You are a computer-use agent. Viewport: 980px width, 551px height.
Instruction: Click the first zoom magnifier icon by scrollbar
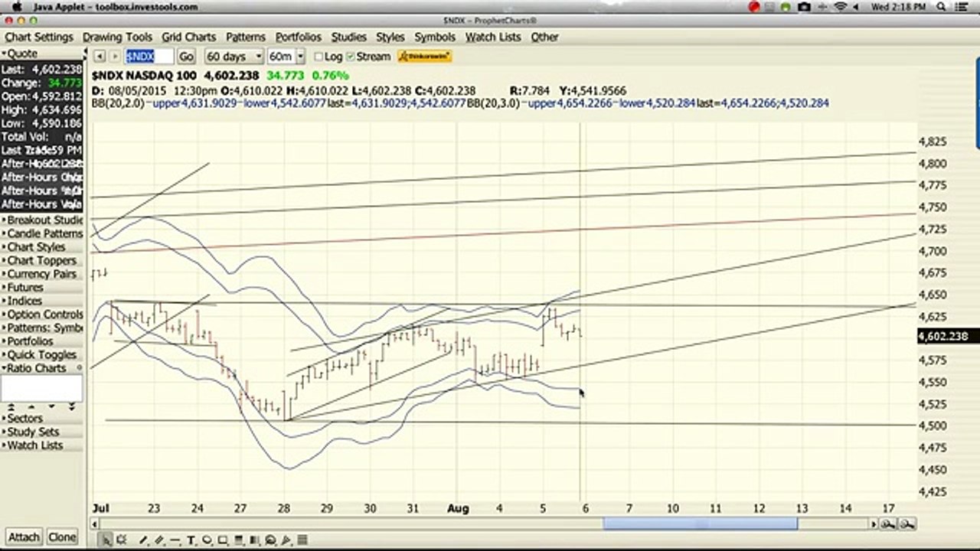coord(888,523)
